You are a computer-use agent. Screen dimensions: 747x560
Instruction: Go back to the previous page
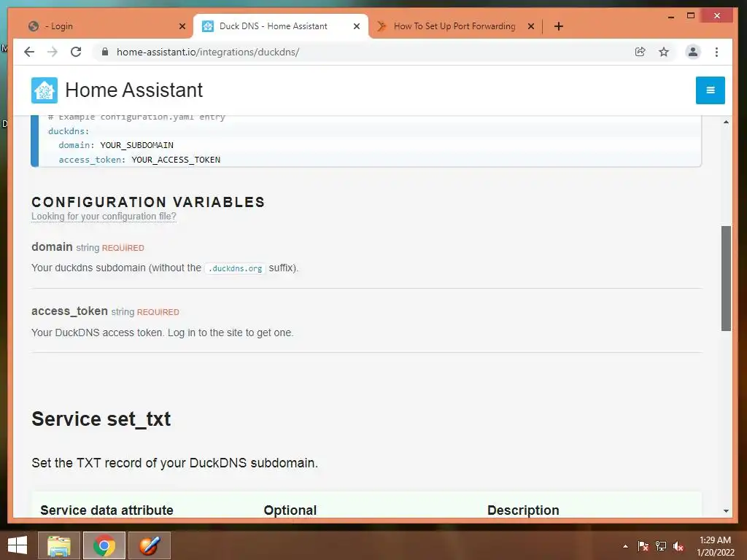click(29, 52)
